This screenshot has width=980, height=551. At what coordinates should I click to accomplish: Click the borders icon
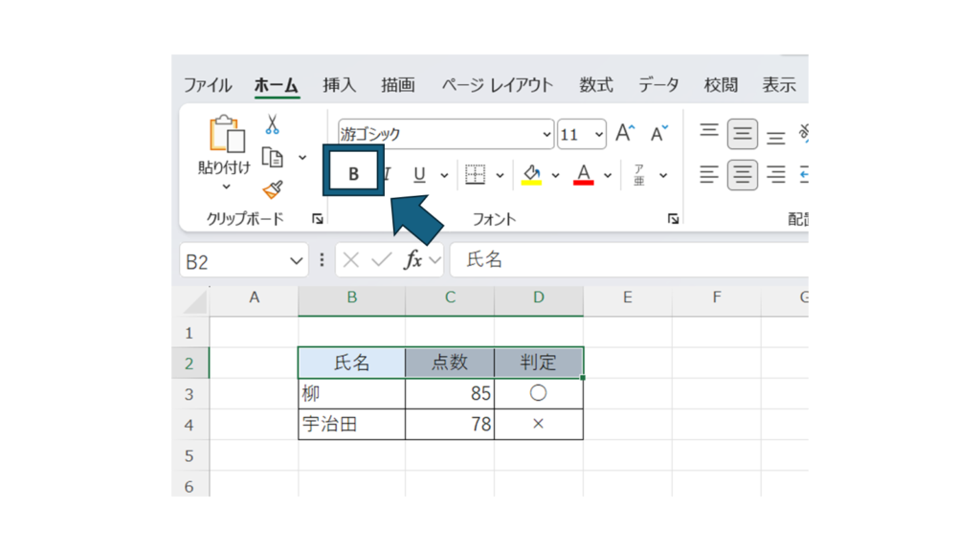pyautogui.click(x=475, y=175)
